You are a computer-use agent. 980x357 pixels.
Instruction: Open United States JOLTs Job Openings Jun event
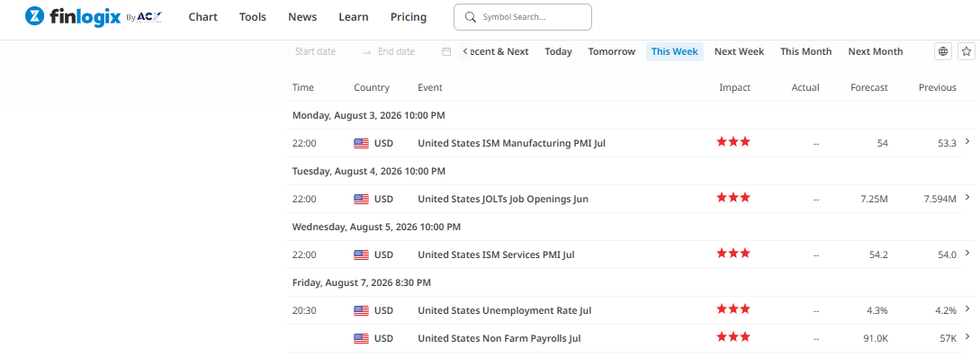502,199
